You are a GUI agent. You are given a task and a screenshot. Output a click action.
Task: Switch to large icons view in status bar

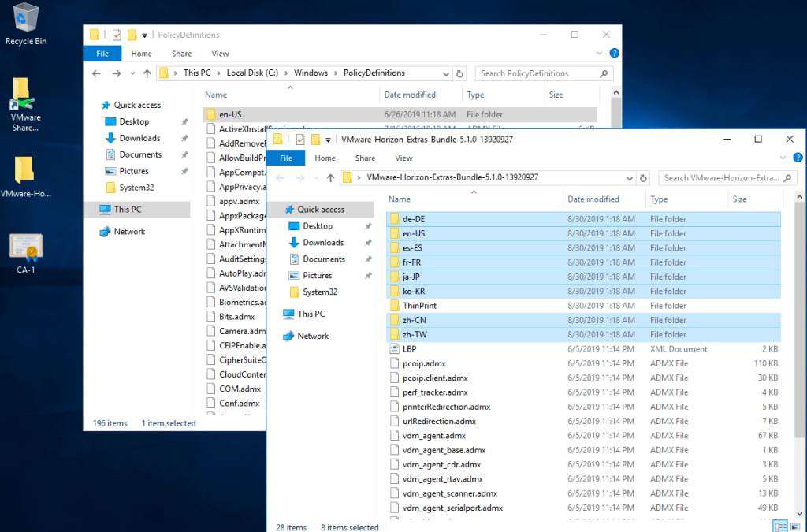click(795, 526)
